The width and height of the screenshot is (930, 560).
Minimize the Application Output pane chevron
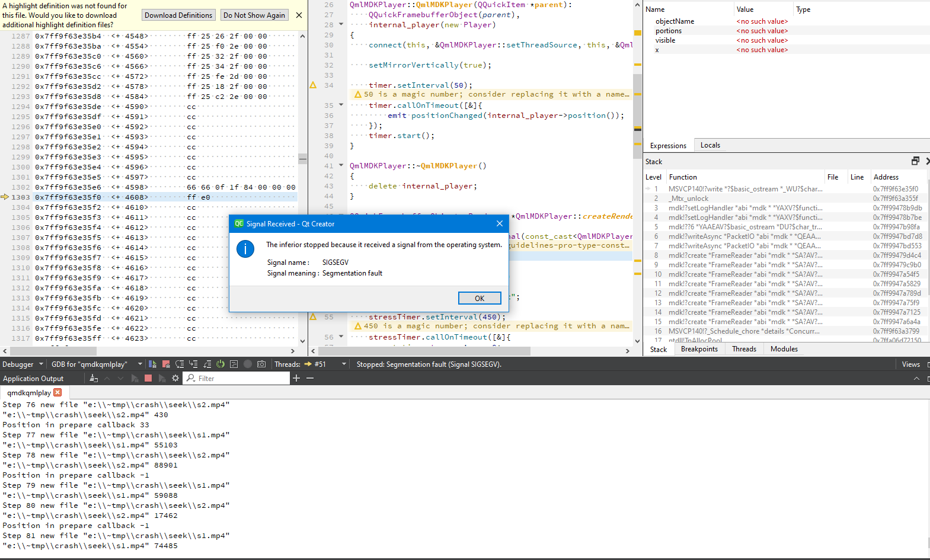coord(916,378)
